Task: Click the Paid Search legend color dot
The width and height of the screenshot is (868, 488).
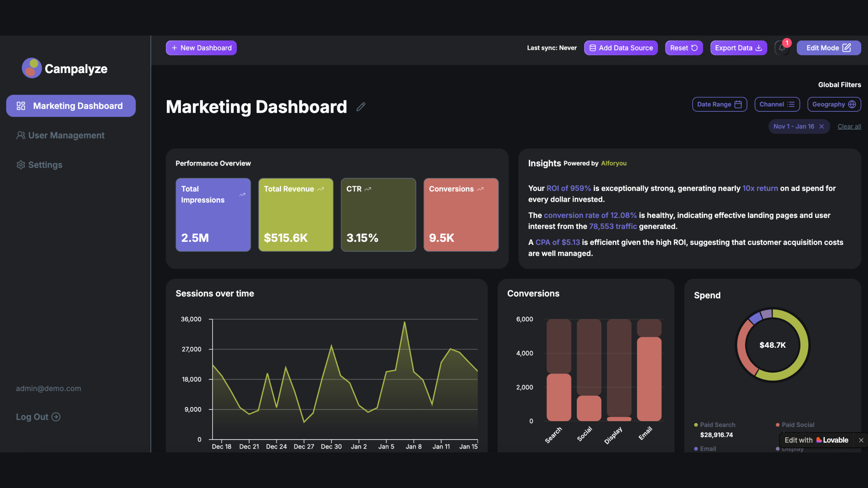Action: pos(696,425)
